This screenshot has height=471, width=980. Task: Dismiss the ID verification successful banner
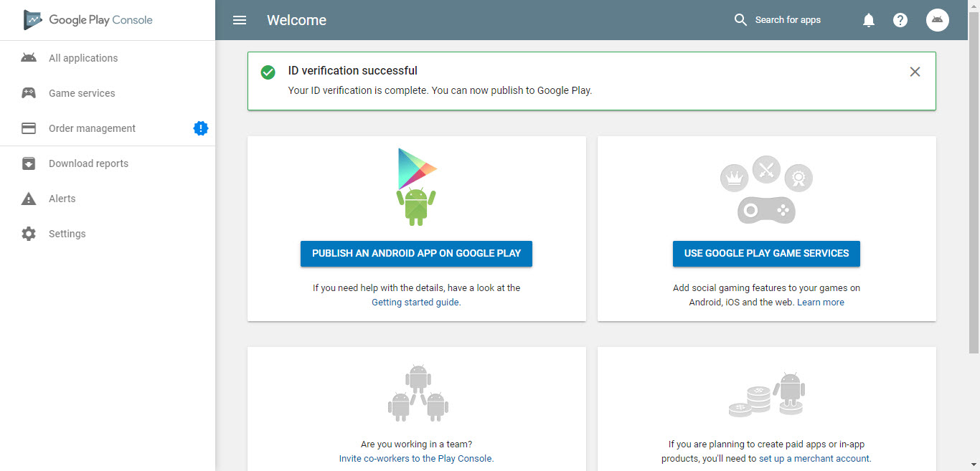coord(915,72)
